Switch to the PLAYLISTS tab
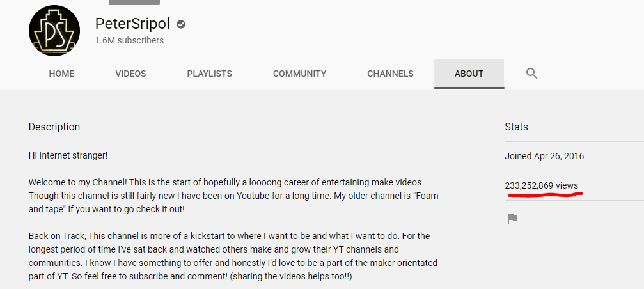644x289 pixels. coord(209,74)
